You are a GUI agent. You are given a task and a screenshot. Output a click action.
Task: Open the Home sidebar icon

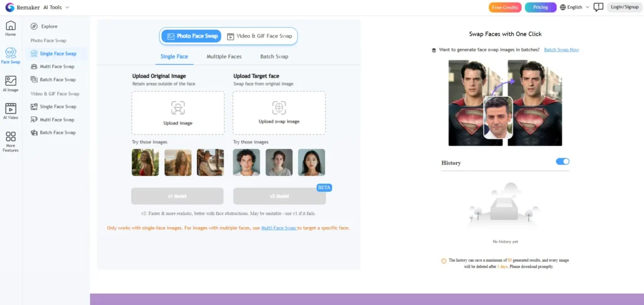(x=11, y=25)
